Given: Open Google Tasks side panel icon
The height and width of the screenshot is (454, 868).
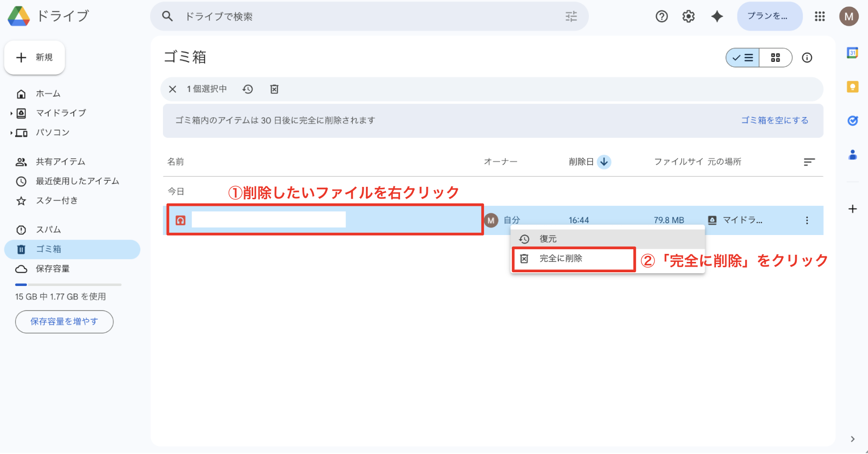Looking at the screenshot, I should point(852,121).
